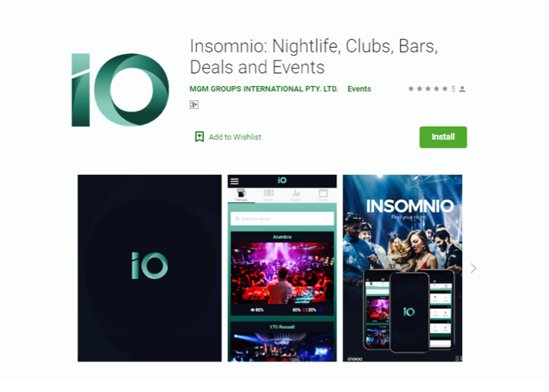Install the Insomnio app
This screenshot has height=392, width=549.
click(x=443, y=137)
